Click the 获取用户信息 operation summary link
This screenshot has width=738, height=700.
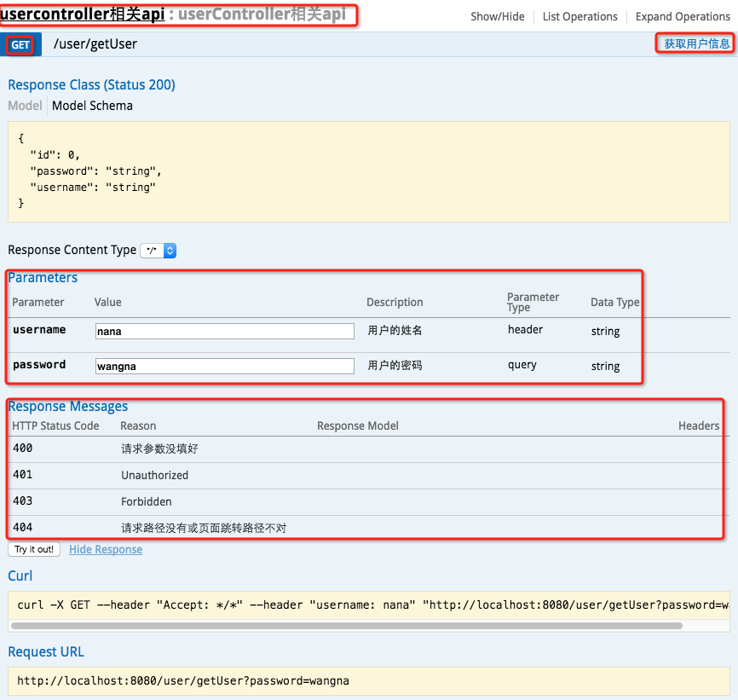coord(696,43)
